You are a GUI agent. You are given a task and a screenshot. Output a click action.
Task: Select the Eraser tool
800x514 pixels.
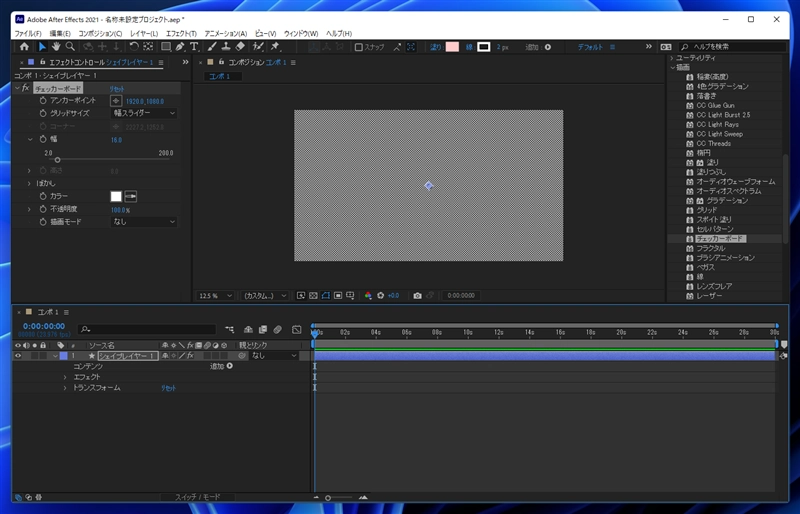point(241,47)
